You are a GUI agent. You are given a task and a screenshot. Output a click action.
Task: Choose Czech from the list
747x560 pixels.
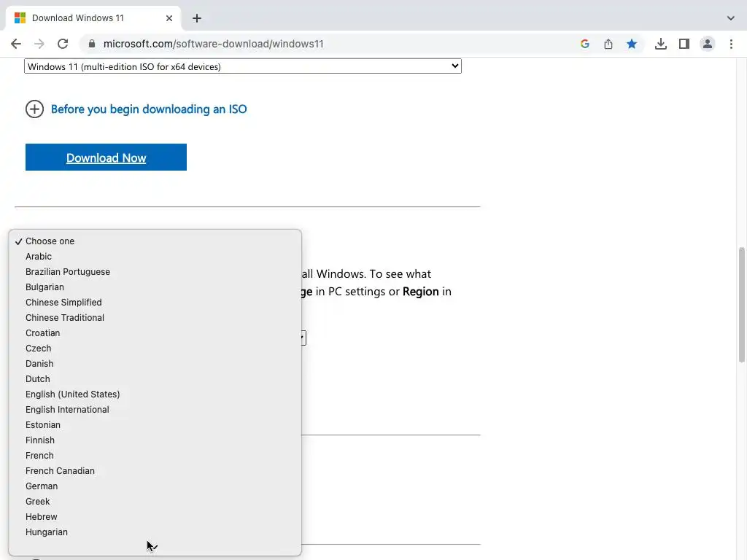click(x=155, y=348)
